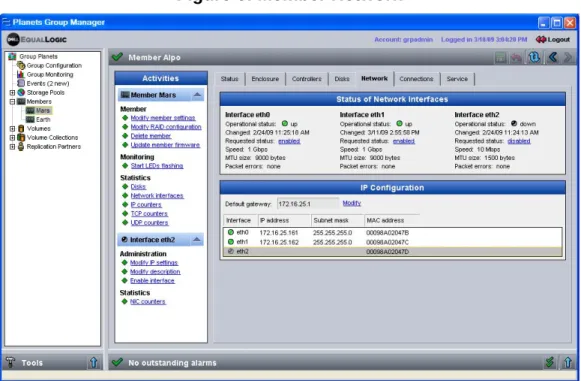Screen dimensions: 581x381
Task: Click the Dell EqualLogic logo
Action: click(37, 39)
